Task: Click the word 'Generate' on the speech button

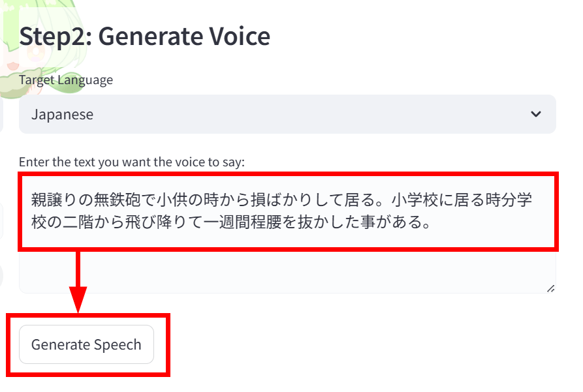Action: (x=61, y=344)
